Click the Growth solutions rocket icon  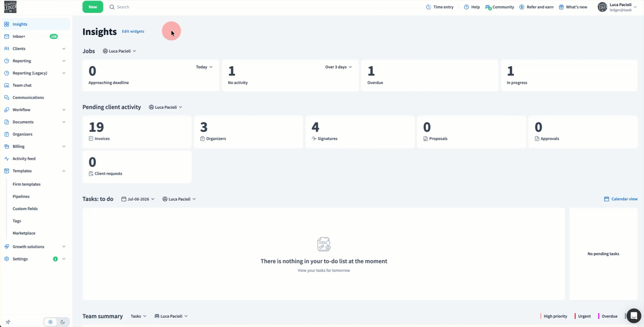pos(7,246)
